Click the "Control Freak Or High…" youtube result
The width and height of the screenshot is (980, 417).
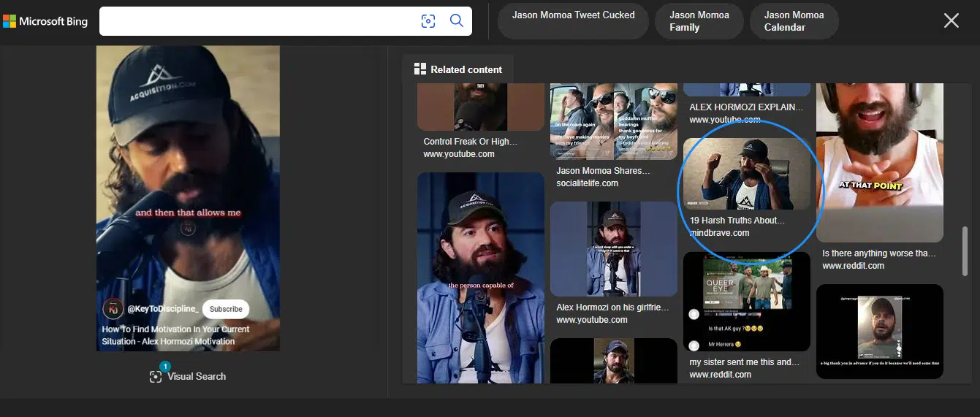pyautogui.click(x=470, y=142)
